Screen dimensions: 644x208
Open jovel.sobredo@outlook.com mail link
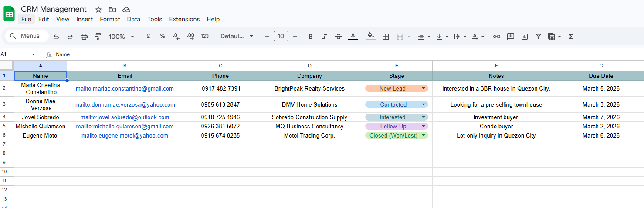point(125,117)
